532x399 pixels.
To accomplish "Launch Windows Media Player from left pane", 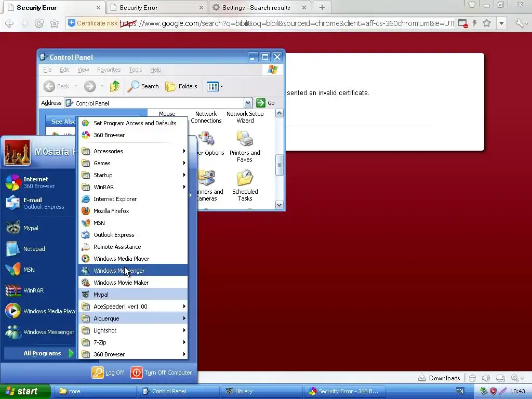I will pyautogui.click(x=41, y=311).
